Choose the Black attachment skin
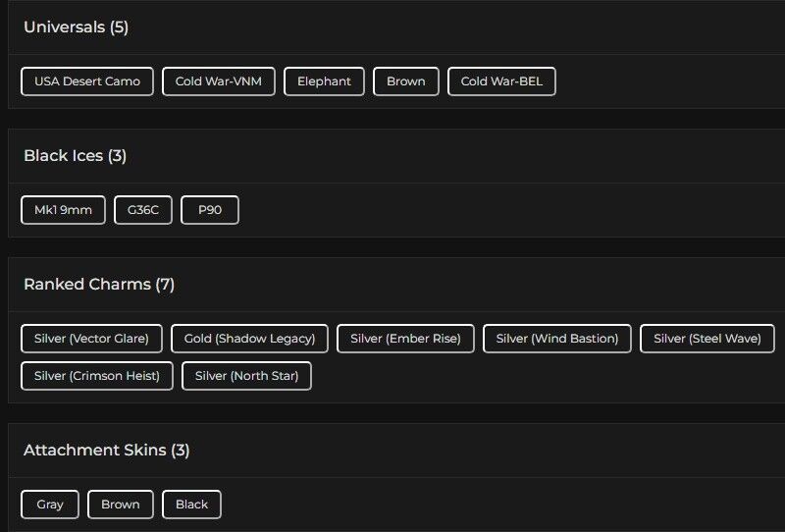The height and width of the screenshot is (532, 785). 191,505
